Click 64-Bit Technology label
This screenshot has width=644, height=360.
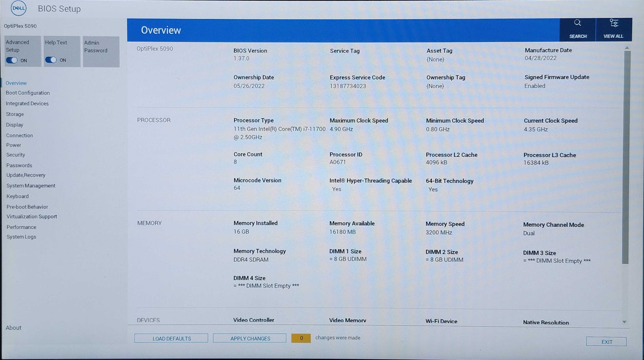point(450,181)
